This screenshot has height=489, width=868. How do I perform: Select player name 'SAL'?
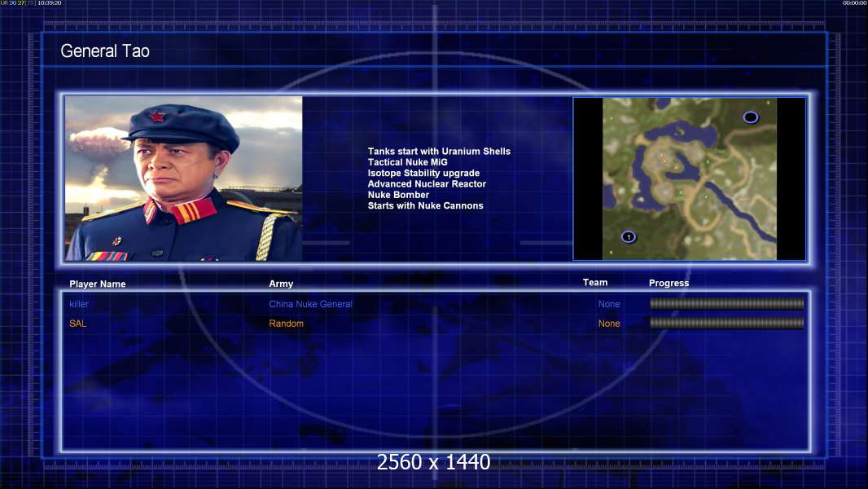pyautogui.click(x=77, y=324)
